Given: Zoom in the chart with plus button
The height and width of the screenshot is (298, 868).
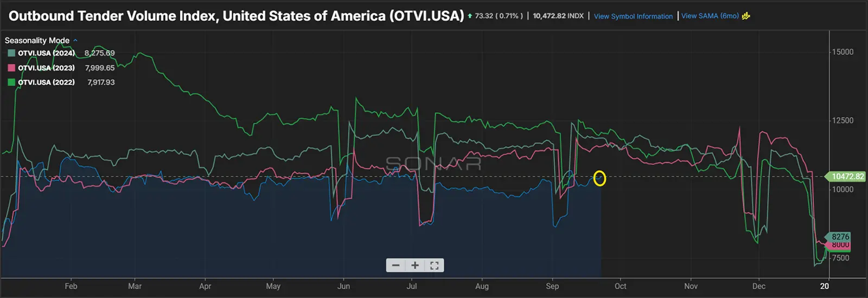Looking at the screenshot, I should click(415, 265).
